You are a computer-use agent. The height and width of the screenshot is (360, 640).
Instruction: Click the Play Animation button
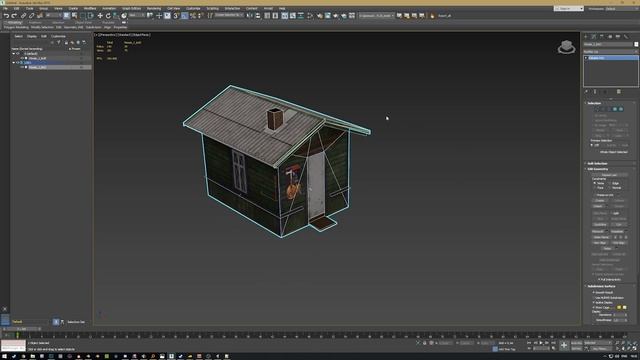[541, 343]
